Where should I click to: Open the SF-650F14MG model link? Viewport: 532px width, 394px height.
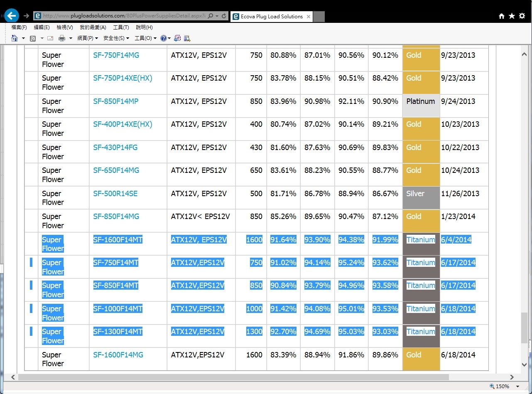click(x=116, y=170)
